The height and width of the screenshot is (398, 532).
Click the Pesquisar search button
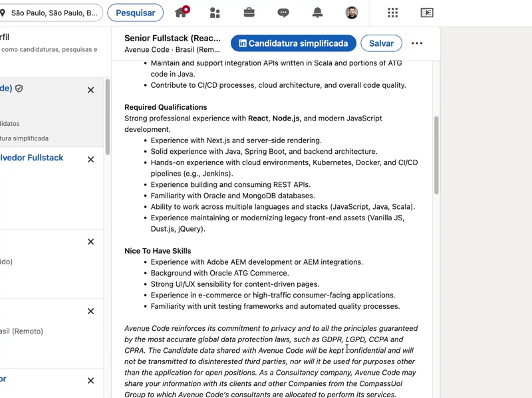point(135,13)
